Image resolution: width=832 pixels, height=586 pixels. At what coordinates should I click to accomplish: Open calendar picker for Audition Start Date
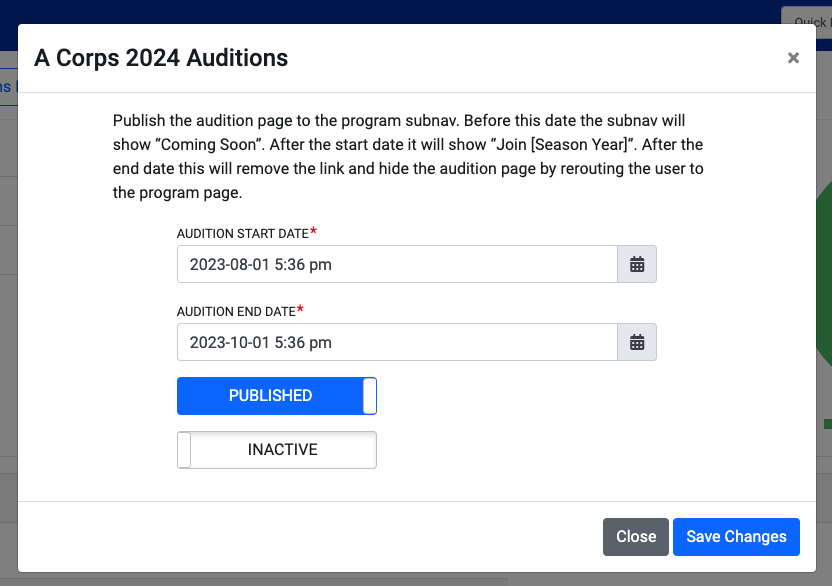pyautogui.click(x=637, y=264)
